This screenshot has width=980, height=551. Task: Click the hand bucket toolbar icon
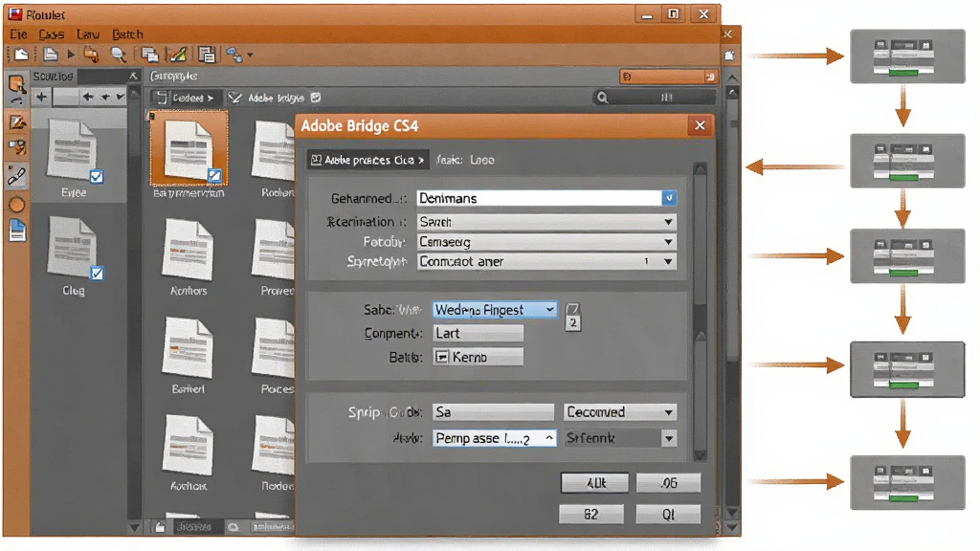[91, 55]
